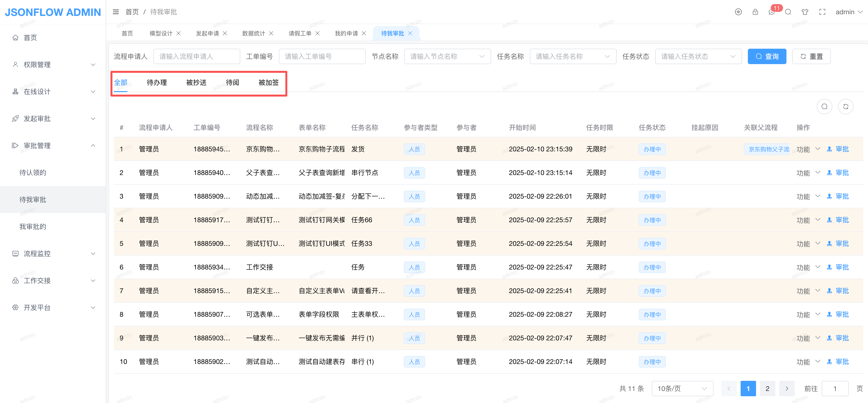This screenshot has width=868, height=403.
Task: Toggle search bar with round magnifier icon
Action: 824,107
